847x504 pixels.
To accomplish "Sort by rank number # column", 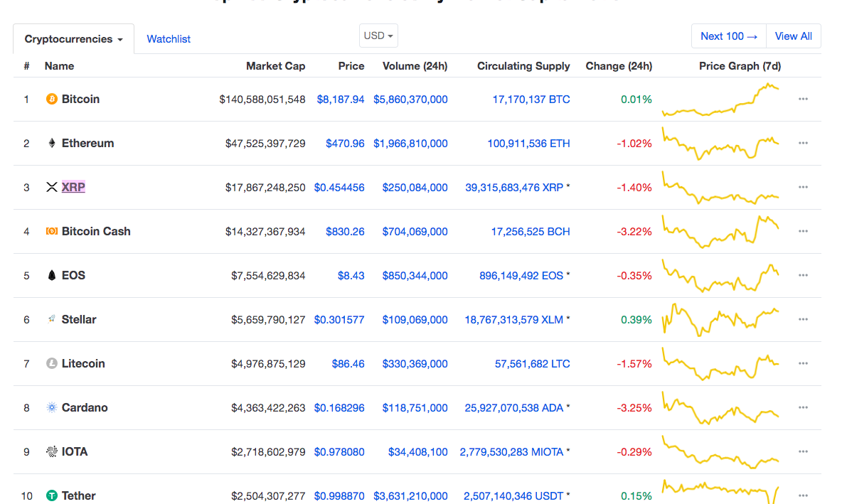I will [26, 66].
